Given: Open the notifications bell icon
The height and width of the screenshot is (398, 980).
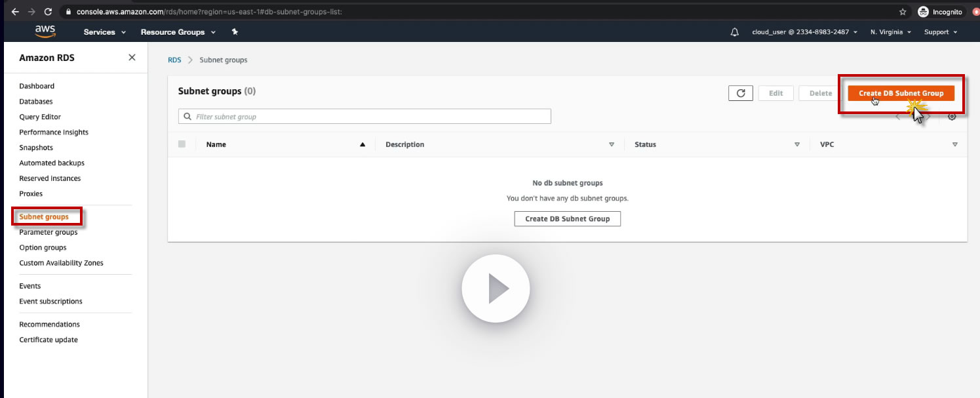Looking at the screenshot, I should tap(734, 32).
